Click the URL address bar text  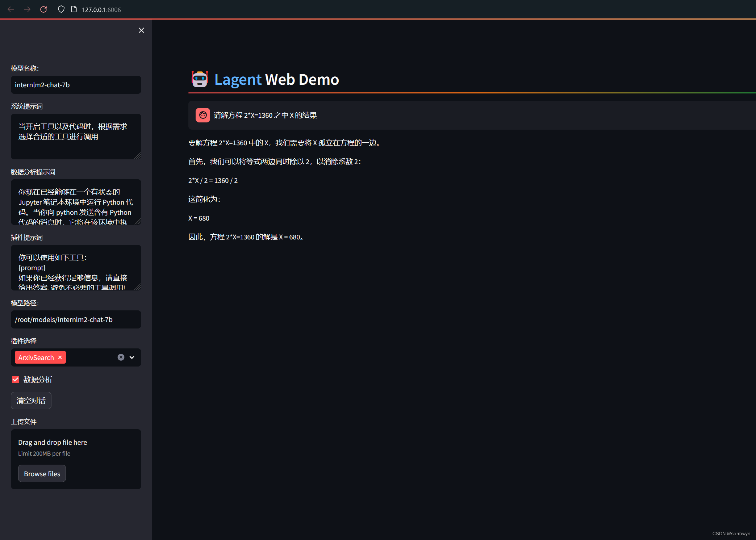[x=101, y=10]
